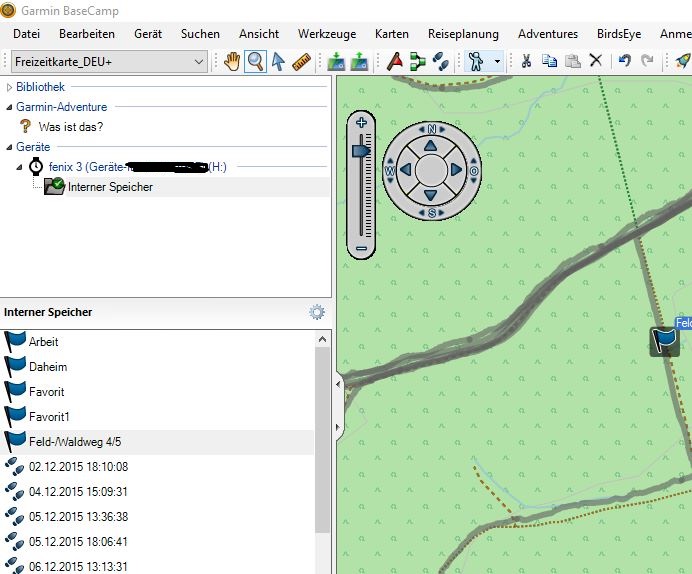Image resolution: width=692 pixels, height=574 pixels.
Task: Click the map zoom slider handle
Action: pyautogui.click(x=361, y=151)
